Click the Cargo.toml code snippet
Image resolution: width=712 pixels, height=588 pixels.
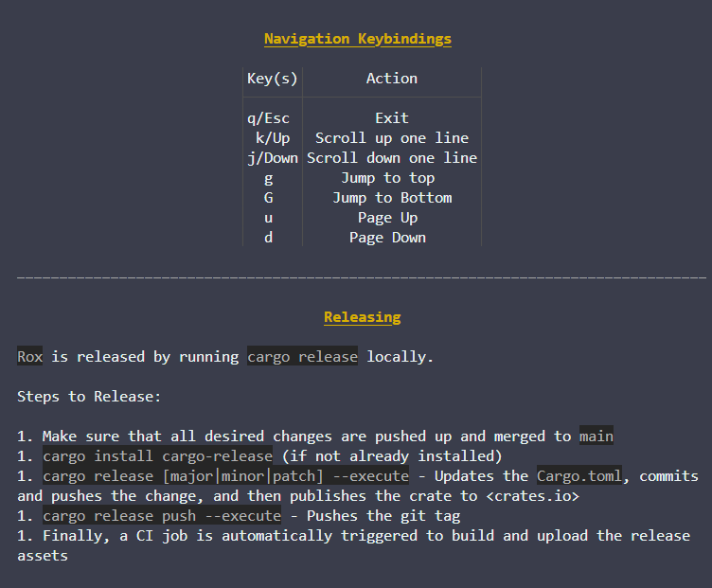point(579,476)
